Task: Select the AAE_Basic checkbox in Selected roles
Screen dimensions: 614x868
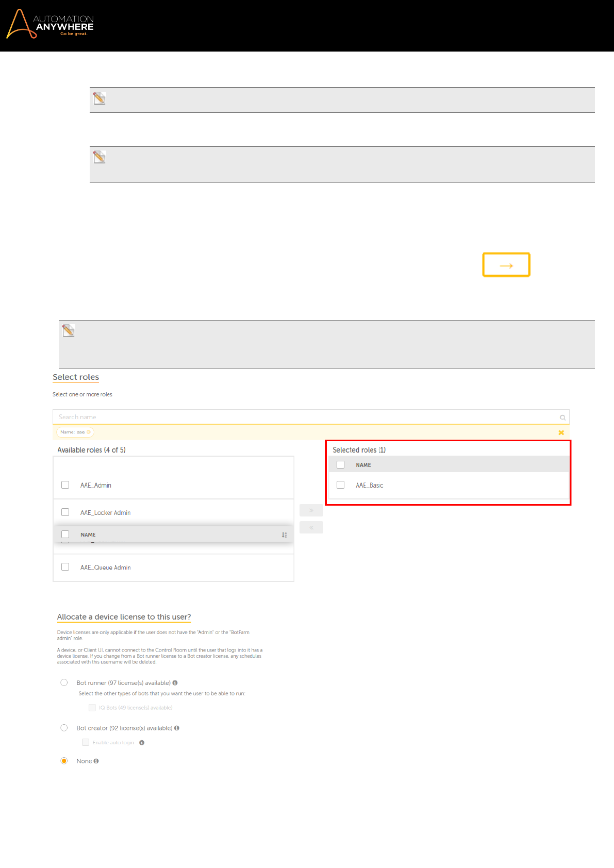Action: click(x=340, y=485)
